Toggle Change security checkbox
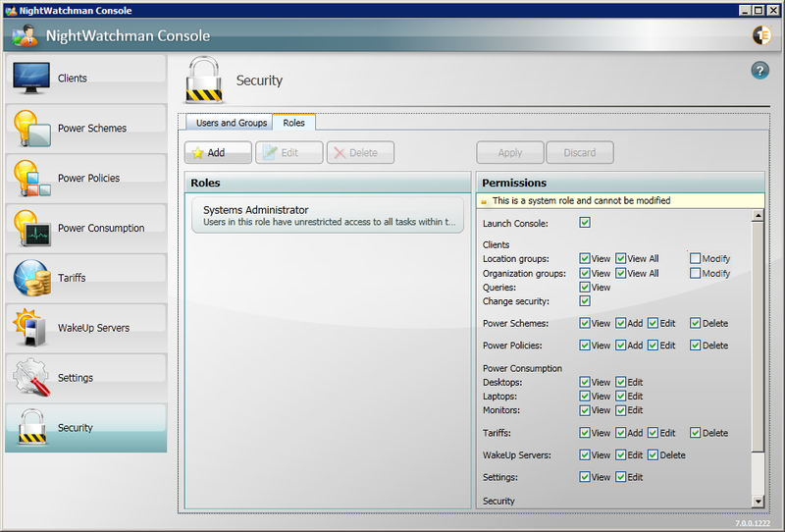This screenshot has height=532, width=785. 585,301
